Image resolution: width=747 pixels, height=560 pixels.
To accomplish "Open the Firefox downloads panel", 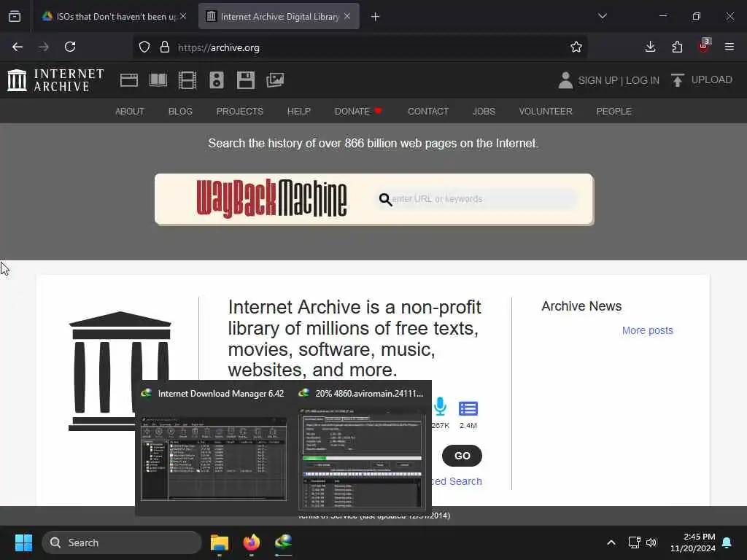I will [650, 47].
